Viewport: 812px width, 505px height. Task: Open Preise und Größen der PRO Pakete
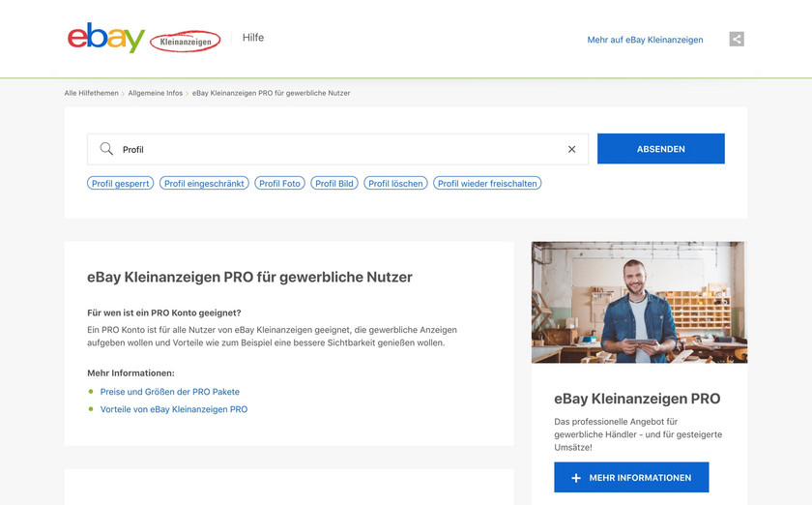tap(170, 392)
